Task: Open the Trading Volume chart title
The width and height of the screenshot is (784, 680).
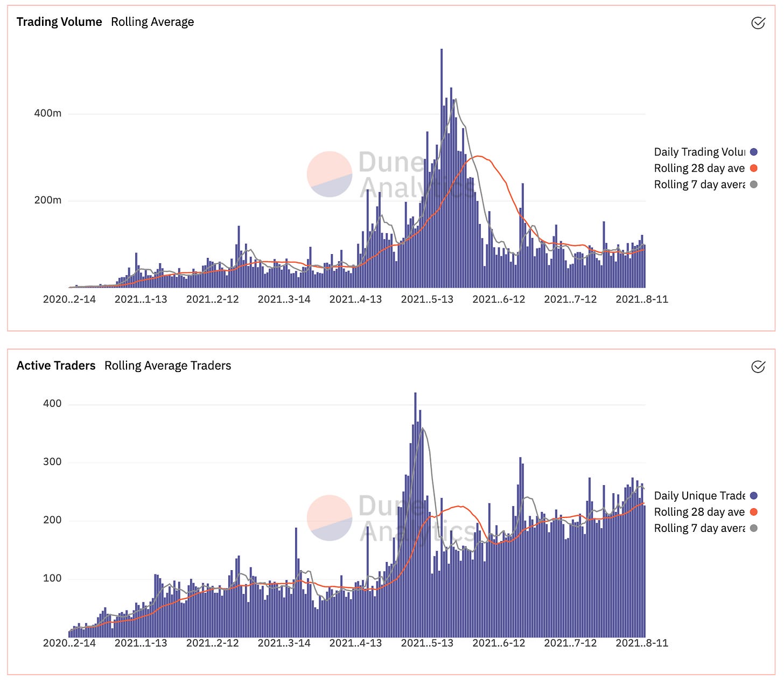Action: point(59,22)
